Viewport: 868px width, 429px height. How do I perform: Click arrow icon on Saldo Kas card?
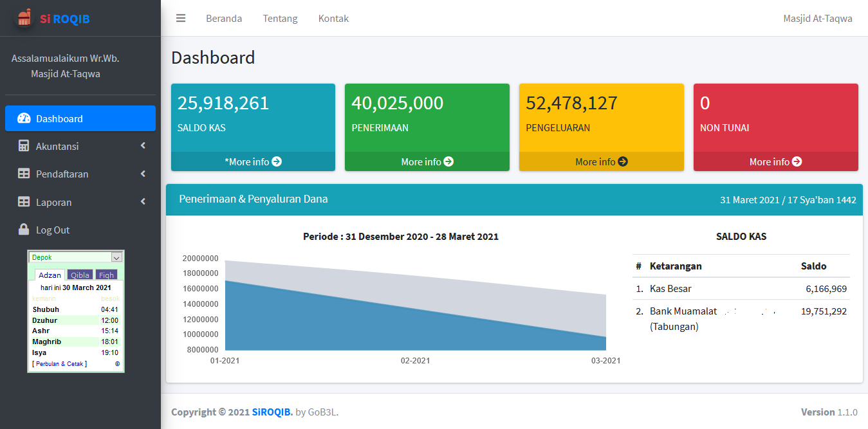click(277, 162)
